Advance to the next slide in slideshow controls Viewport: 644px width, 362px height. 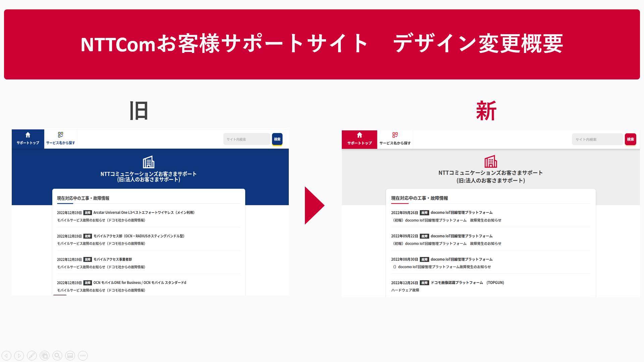click(x=19, y=356)
